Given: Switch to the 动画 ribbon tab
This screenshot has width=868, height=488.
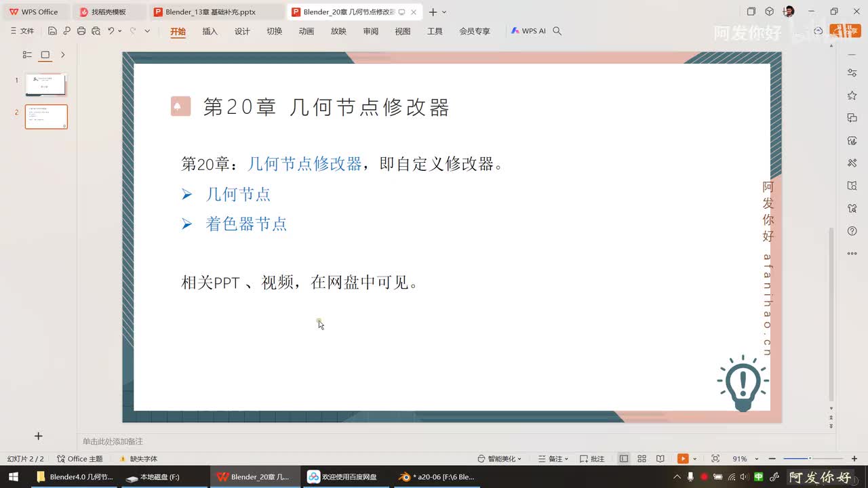Looking at the screenshot, I should click(307, 31).
